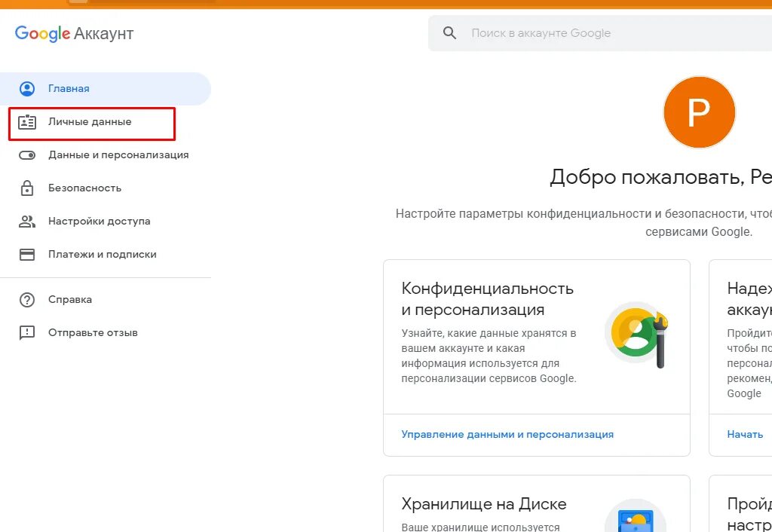Open the Справка link
772x532 pixels.
(70, 300)
